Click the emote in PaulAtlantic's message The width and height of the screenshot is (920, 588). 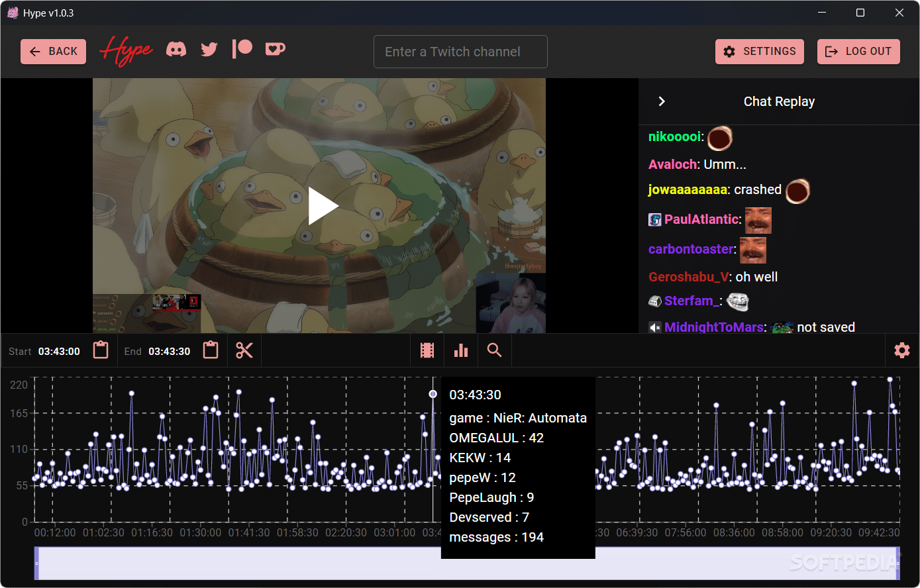click(758, 220)
